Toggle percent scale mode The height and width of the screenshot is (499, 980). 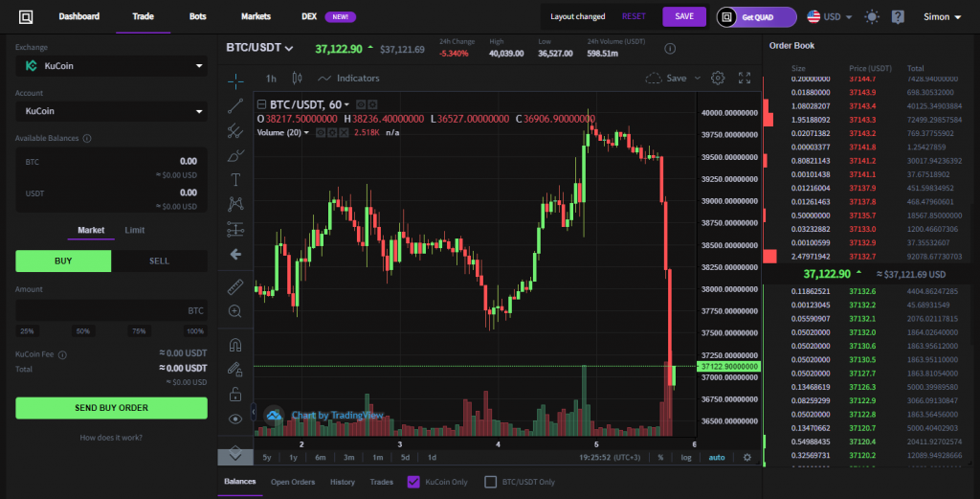(660, 457)
